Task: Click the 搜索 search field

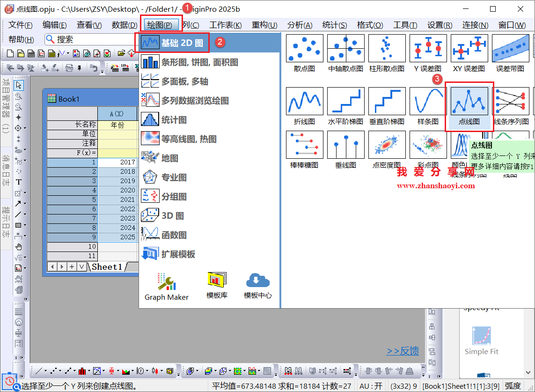Action: click(x=89, y=40)
